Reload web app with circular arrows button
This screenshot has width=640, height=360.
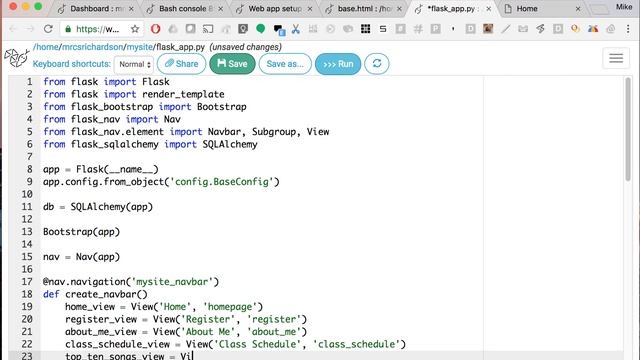(377, 64)
